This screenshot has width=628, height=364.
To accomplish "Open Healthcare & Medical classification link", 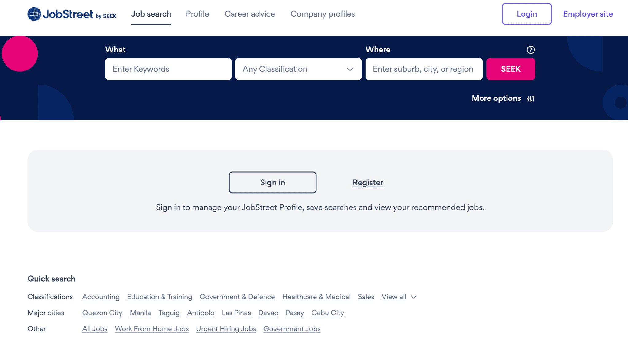I will coord(316,297).
